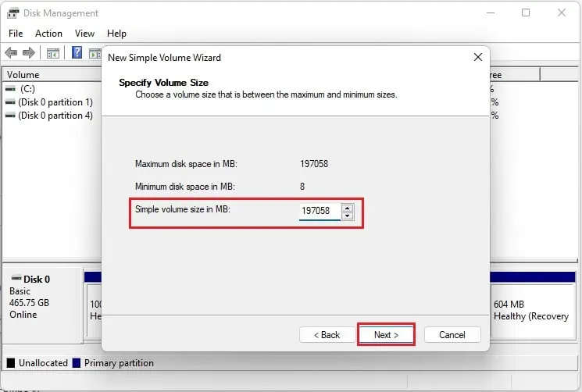Close the New Simple Volume Wizard dialog
The height and width of the screenshot is (392, 582).
click(478, 57)
